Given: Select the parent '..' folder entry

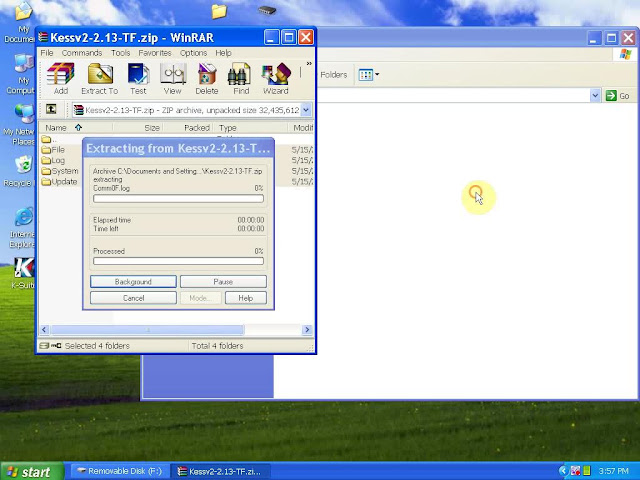Looking at the screenshot, I should click(x=49, y=140).
